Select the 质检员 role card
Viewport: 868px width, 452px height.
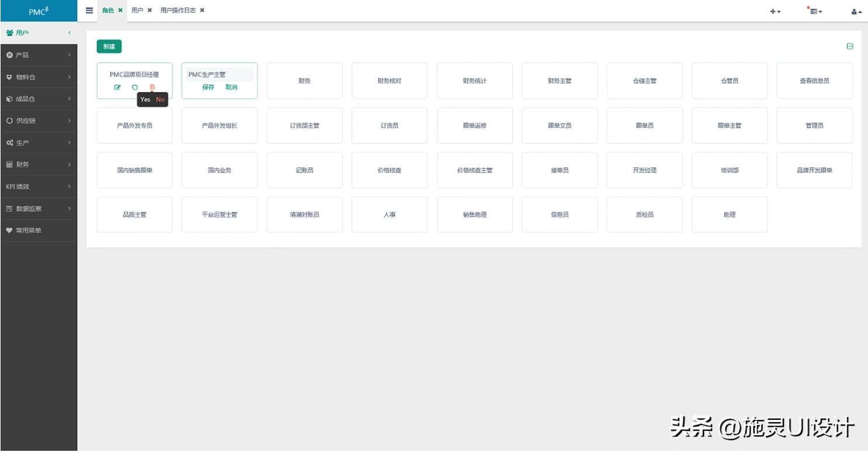pyautogui.click(x=645, y=215)
